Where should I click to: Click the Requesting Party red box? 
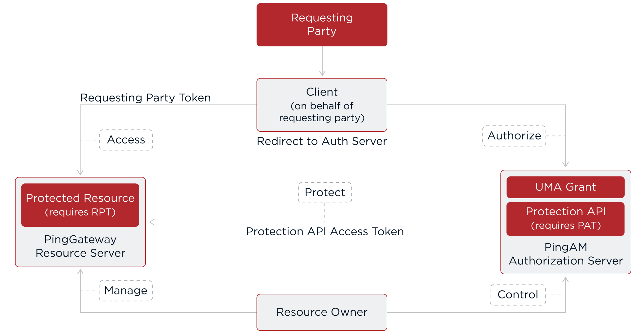coord(322,25)
